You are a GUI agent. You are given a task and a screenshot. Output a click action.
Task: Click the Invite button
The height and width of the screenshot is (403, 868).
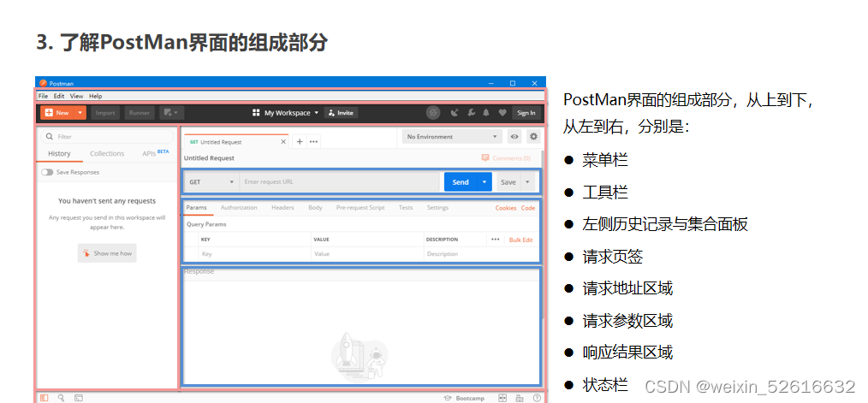point(341,112)
